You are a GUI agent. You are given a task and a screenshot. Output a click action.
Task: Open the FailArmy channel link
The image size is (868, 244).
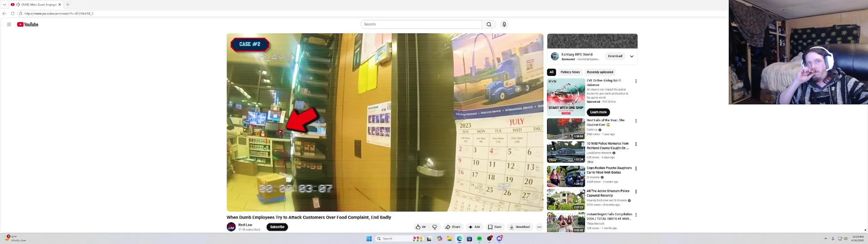coord(592,130)
